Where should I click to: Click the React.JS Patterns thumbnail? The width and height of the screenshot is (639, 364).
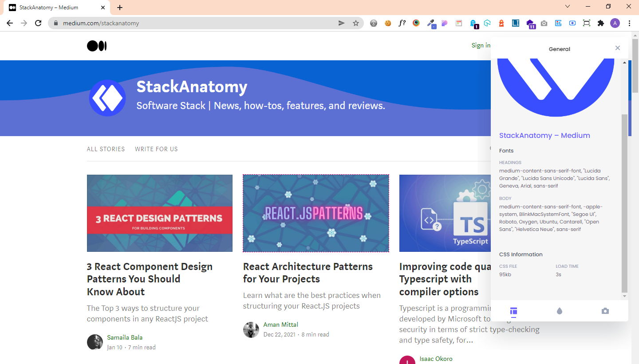tap(316, 213)
